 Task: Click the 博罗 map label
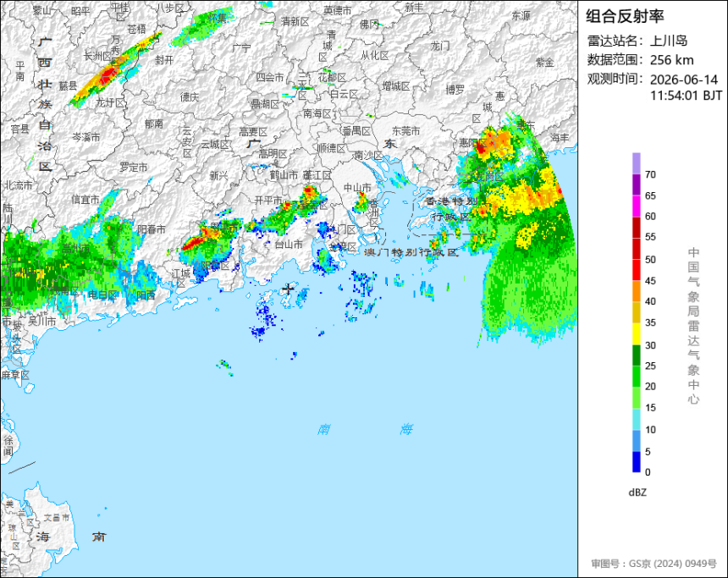455,90
